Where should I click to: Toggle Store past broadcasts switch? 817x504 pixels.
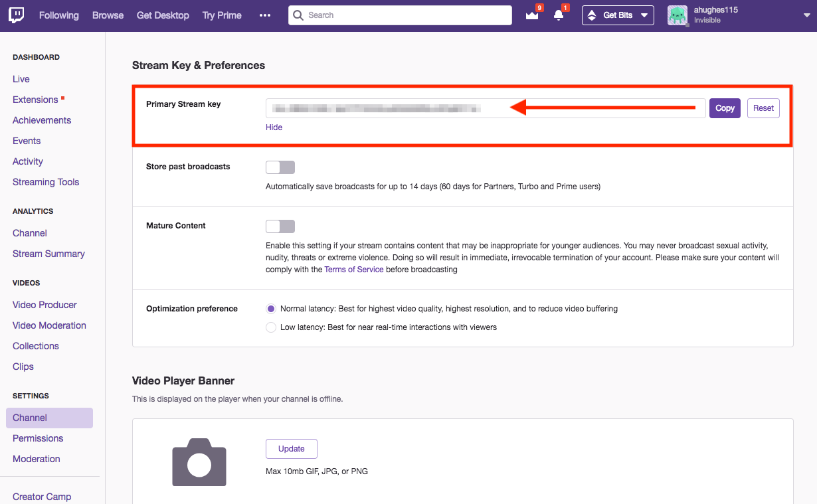[280, 167]
